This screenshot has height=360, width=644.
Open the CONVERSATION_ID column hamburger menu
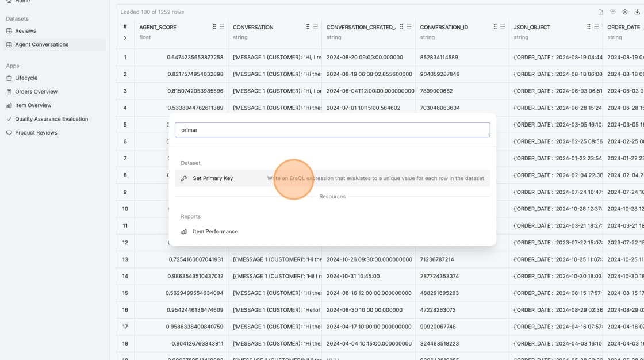pyautogui.click(x=503, y=27)
